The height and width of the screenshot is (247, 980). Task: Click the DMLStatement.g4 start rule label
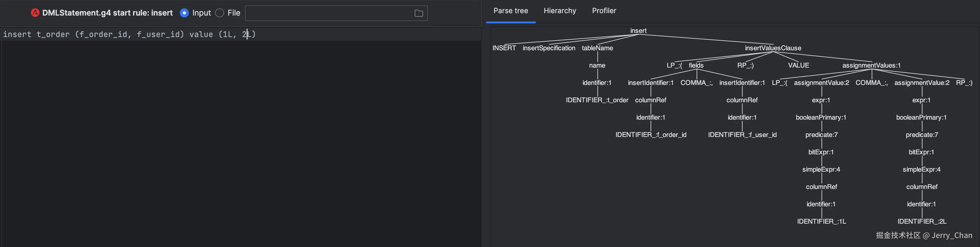pos(107,13)
